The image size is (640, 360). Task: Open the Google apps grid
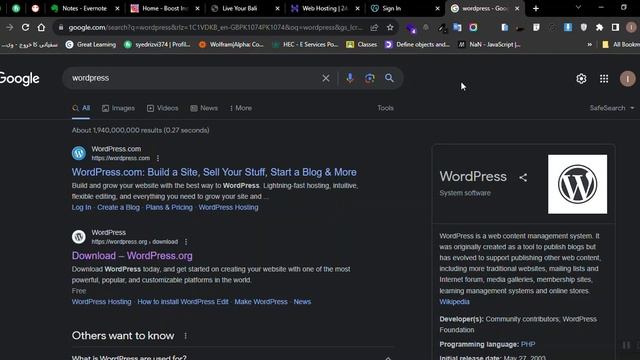point(604,78)
